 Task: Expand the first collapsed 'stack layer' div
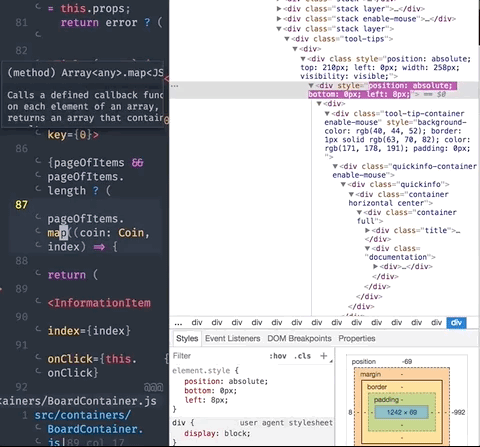pos(279,9)
